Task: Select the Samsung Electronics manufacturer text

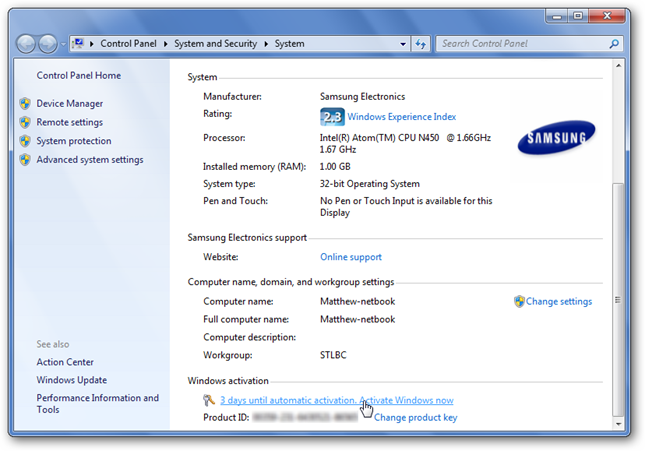Action: pyautogui.click(x=362, y=97)
